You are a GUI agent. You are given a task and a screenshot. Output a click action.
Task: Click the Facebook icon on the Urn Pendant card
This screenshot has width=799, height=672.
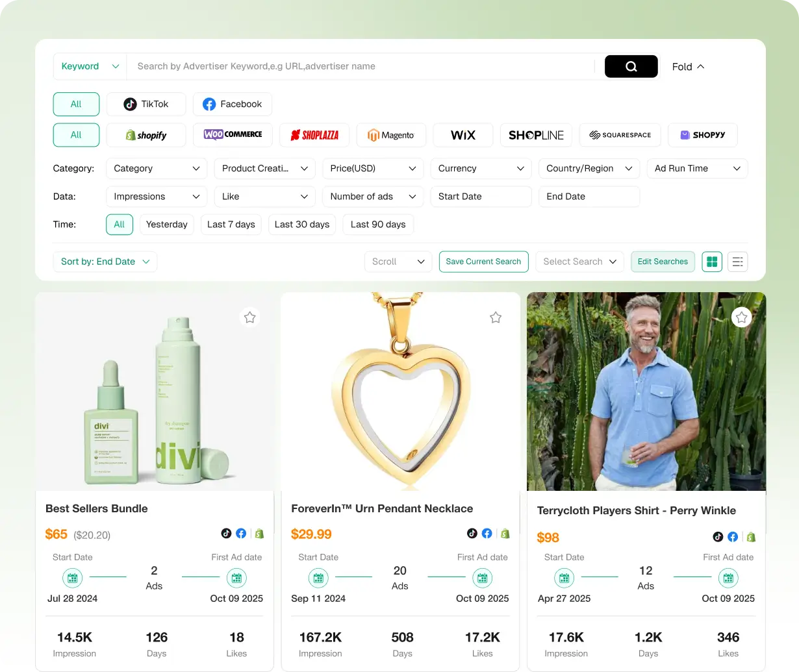(487, 533)
